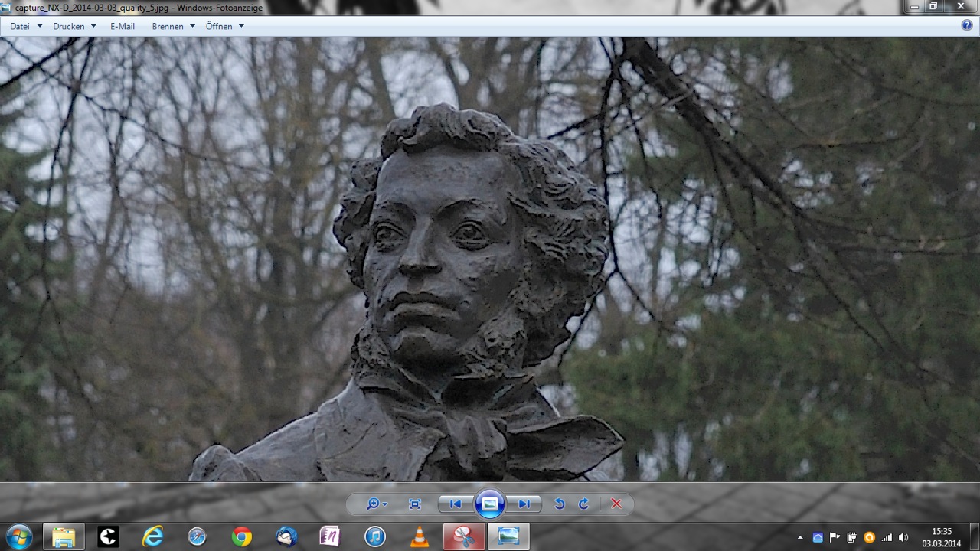Click the statue photo in viewer
This screenshot has width=980, height=551.
pyautogui.click(x=490, y=259)
